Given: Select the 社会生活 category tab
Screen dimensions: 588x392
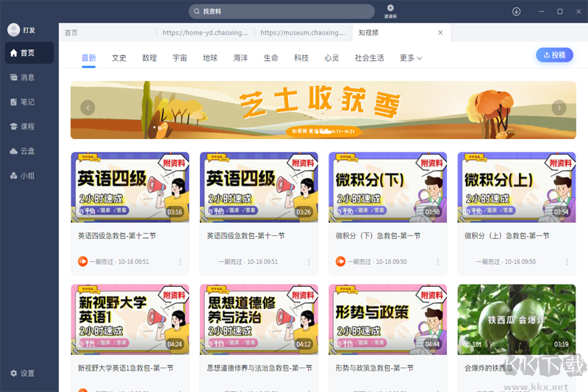Looking at the screenshot, I should (x=370, y=58).
